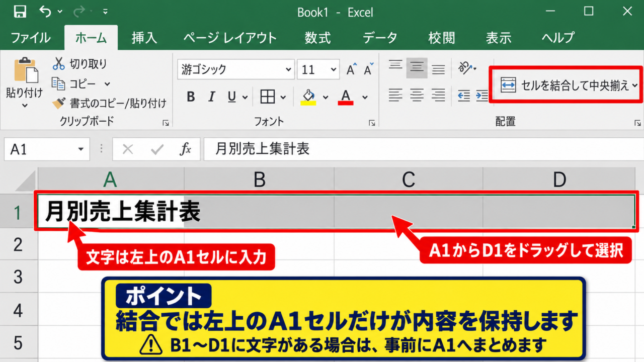Confirm entry with the checkmark icon
The width and height of the screenshot is (644, 362).
click(157, 149)
